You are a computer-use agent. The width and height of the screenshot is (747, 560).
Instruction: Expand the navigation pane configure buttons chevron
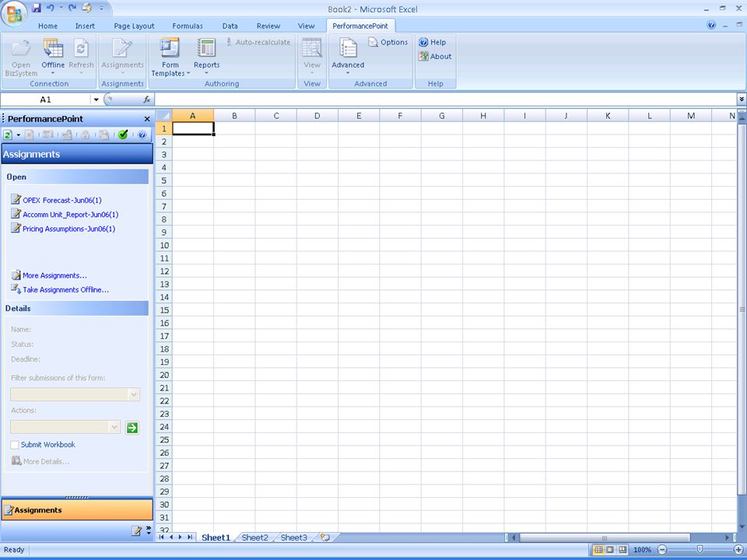coord(149,530)
